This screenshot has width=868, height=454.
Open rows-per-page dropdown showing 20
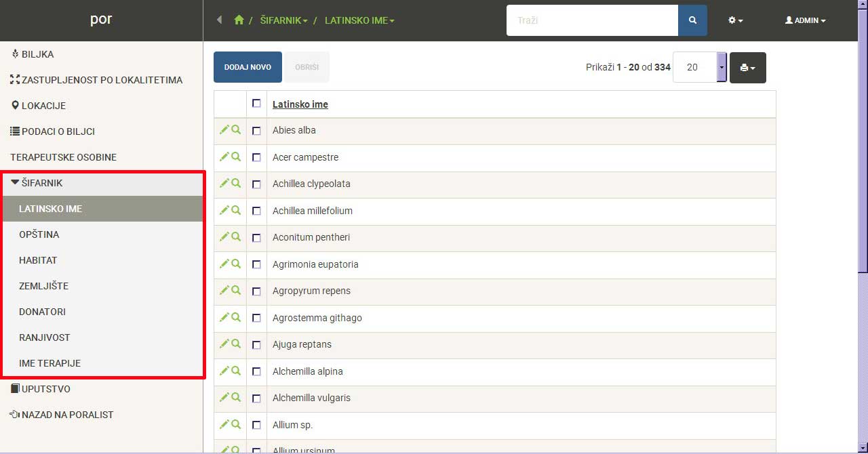722,68
